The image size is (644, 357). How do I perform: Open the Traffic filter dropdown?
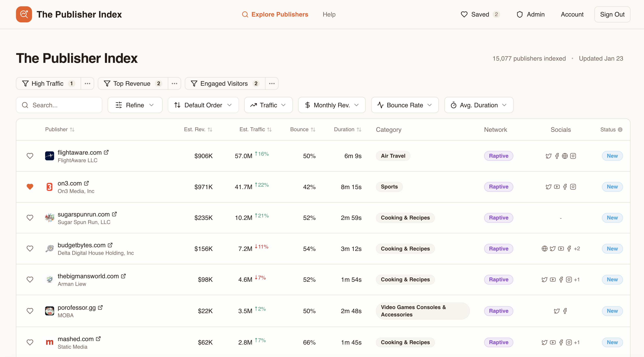[268, 105]
